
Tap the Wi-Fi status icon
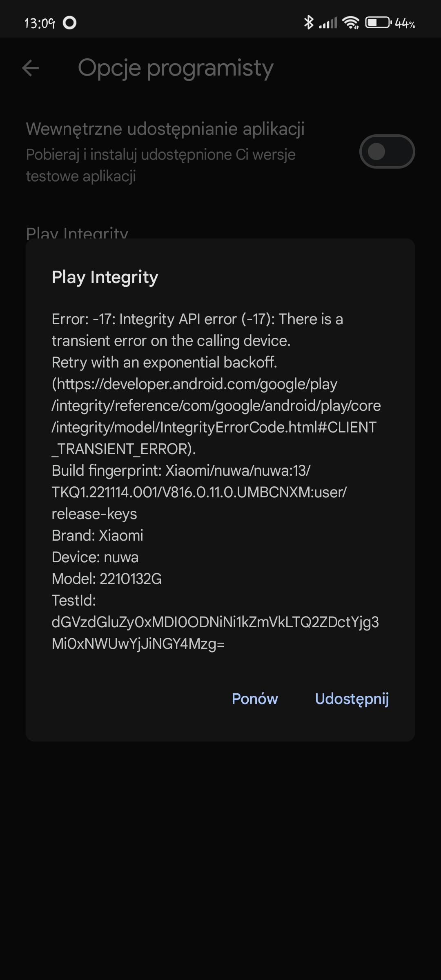(351, 22)
